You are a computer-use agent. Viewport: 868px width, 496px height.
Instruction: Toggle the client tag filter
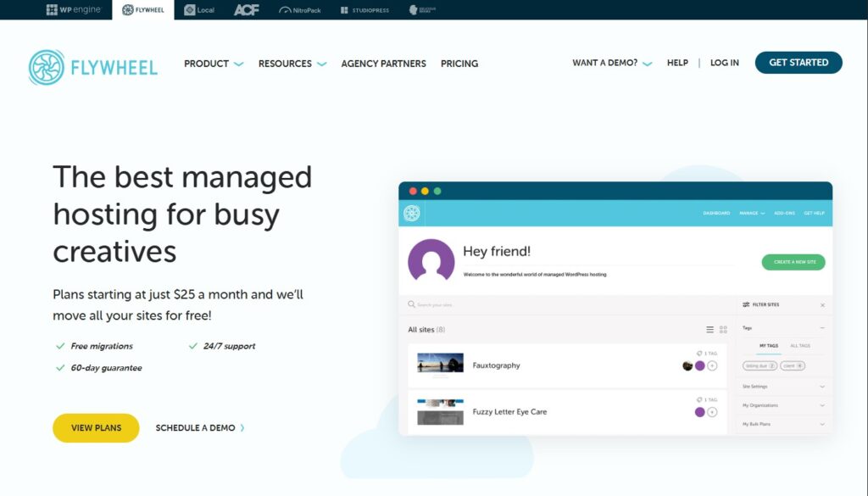click(x=793, y=366)
